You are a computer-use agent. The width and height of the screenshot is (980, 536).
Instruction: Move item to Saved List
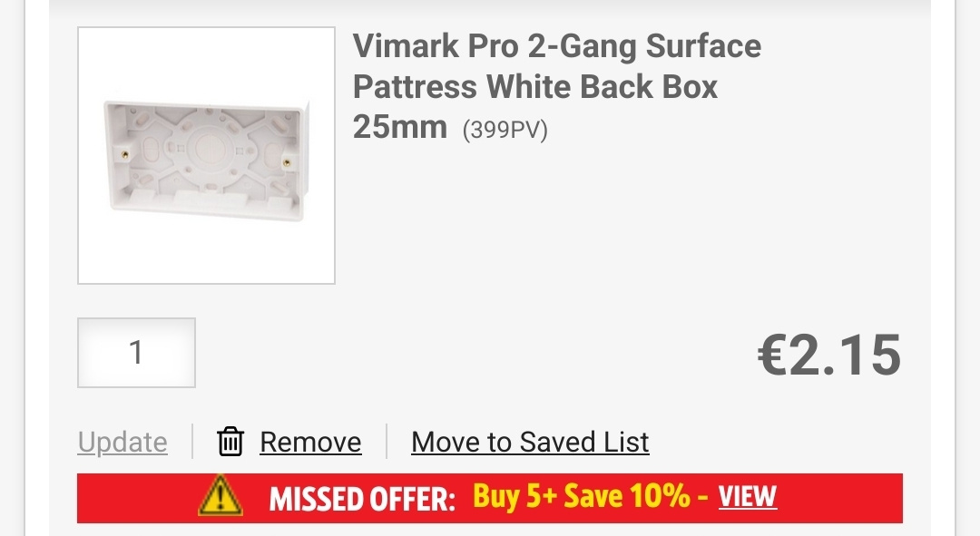(530, 443)
